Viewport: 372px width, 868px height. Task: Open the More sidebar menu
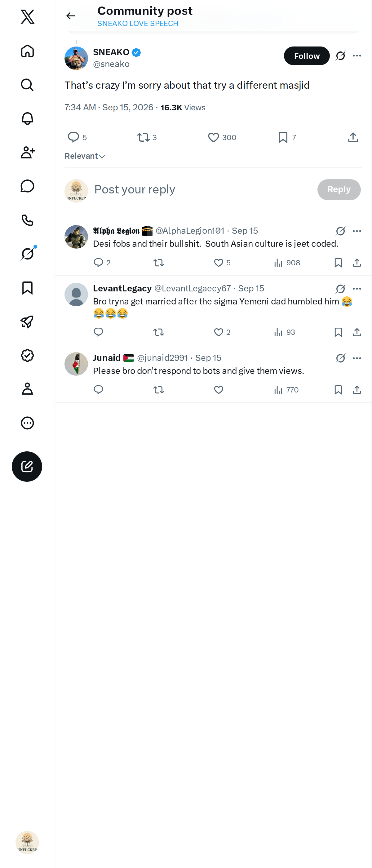pos(27,423)
